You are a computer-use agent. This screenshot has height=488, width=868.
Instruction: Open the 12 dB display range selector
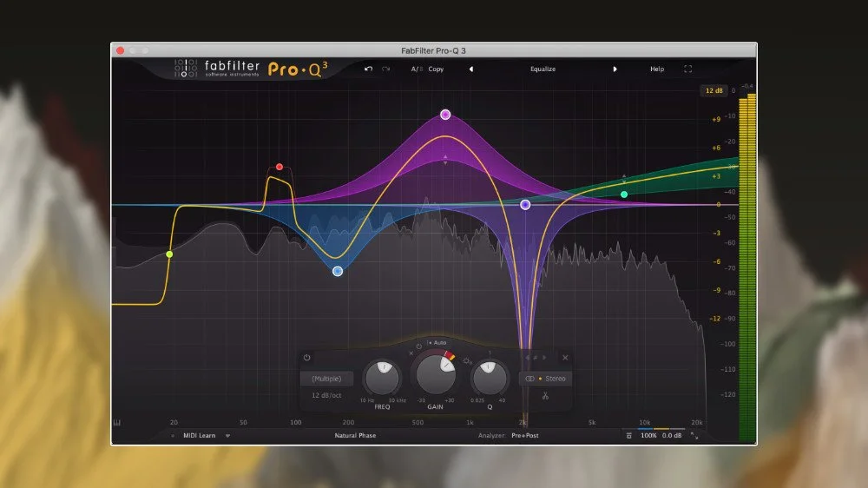point(714,90)
